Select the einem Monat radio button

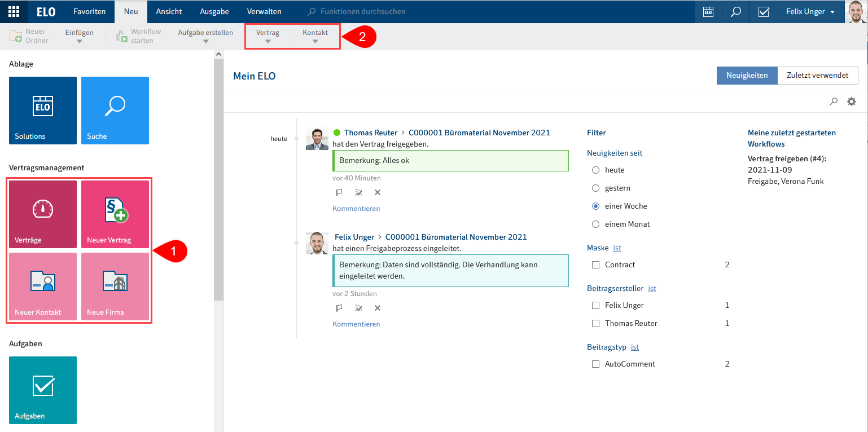(x=595, y=224)
